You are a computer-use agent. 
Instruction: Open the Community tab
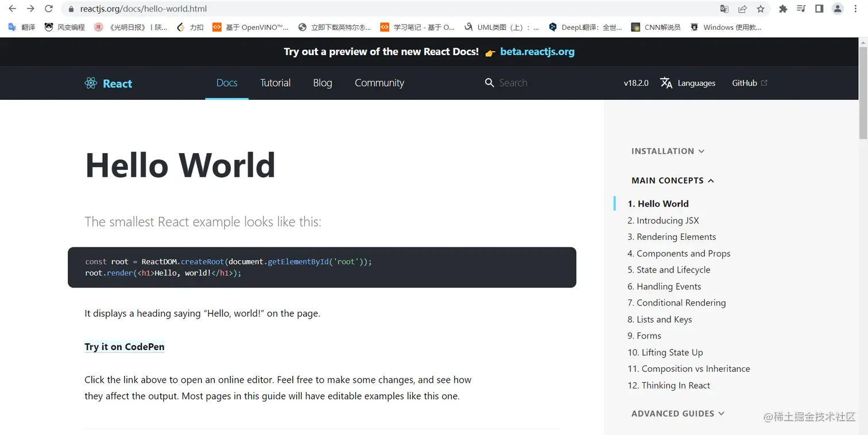(379, 83)
